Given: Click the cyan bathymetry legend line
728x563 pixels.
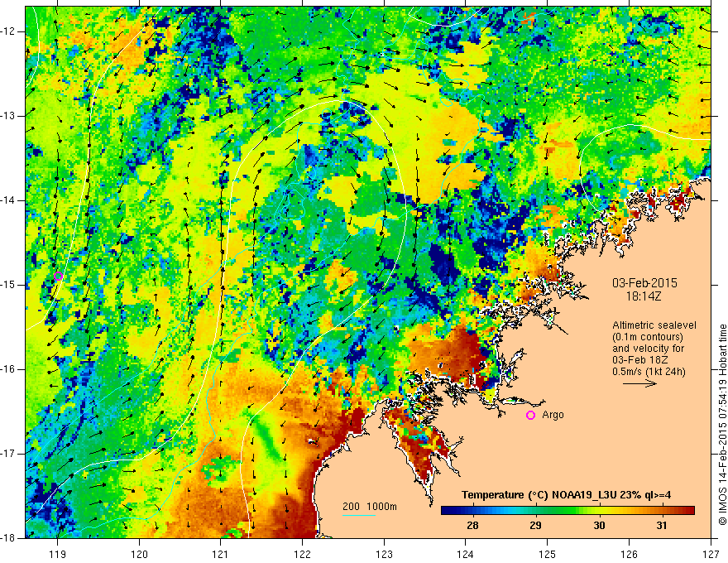Looking at the screenshot, I should click(359, 515).
